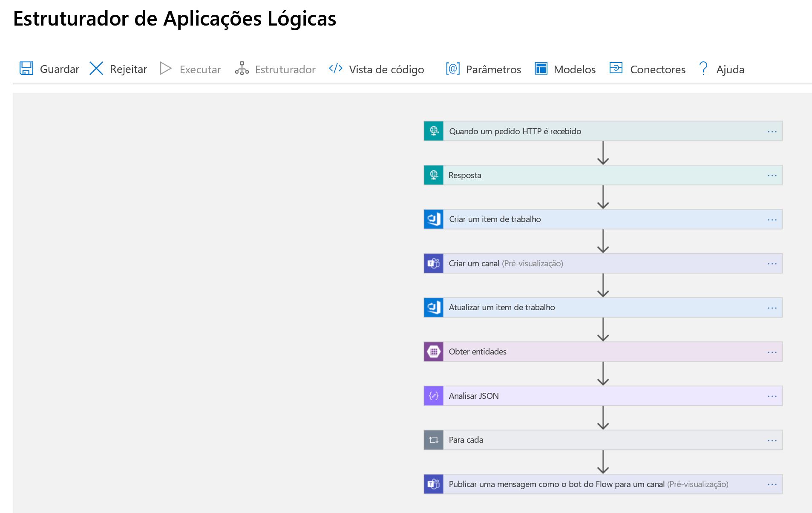
Task: Click the Resposta step globe icon
Action: coord(434,175)
